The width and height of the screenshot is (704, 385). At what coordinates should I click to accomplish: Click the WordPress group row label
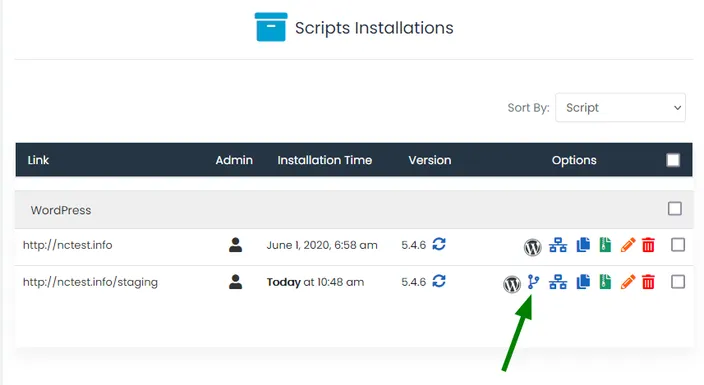(x=61, y=210)
